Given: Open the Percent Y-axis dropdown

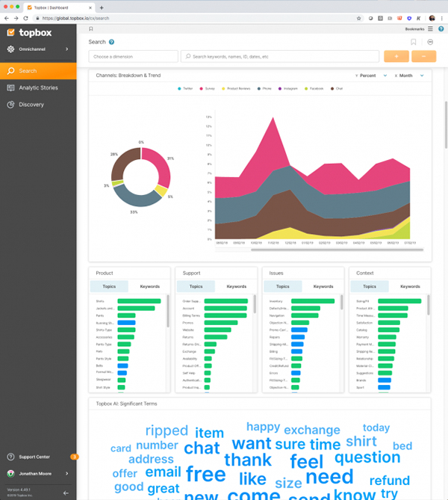Looking at the screenshot, I should [x=371, y=75].
